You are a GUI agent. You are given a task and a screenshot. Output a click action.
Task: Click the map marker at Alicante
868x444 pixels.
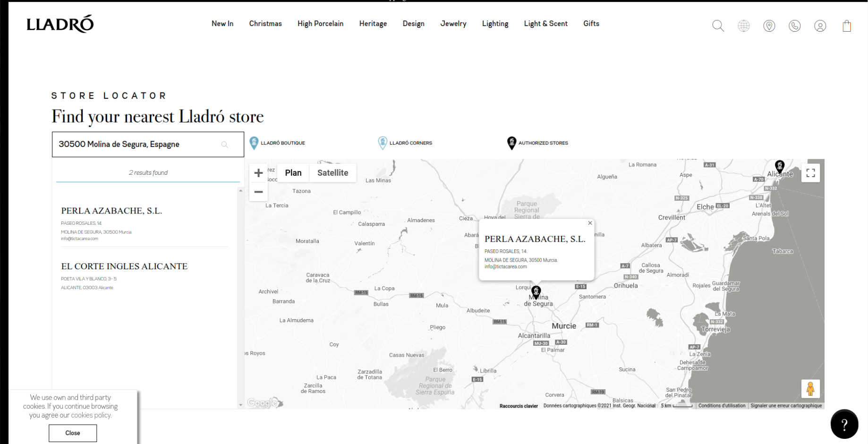pyautogui.click(x=780, y=166)
